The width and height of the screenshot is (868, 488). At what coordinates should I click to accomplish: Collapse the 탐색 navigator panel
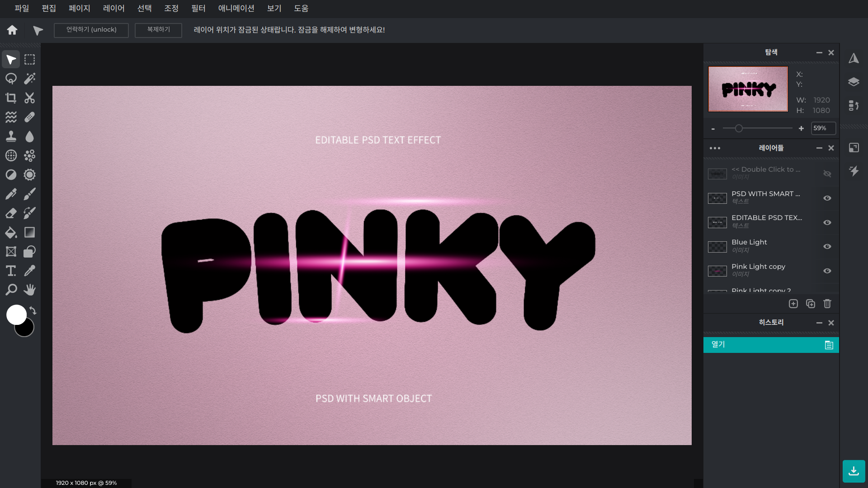click(819, 53)
